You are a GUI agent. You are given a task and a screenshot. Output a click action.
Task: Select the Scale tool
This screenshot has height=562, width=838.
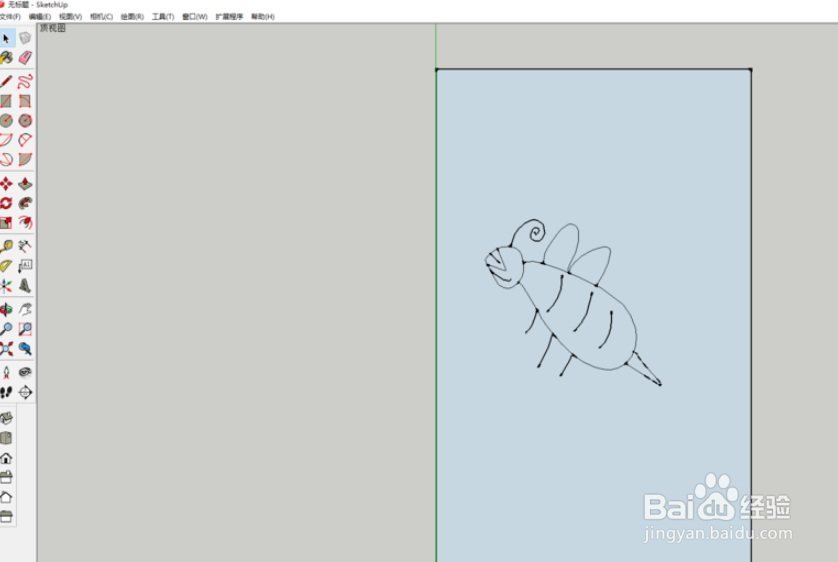6,222
